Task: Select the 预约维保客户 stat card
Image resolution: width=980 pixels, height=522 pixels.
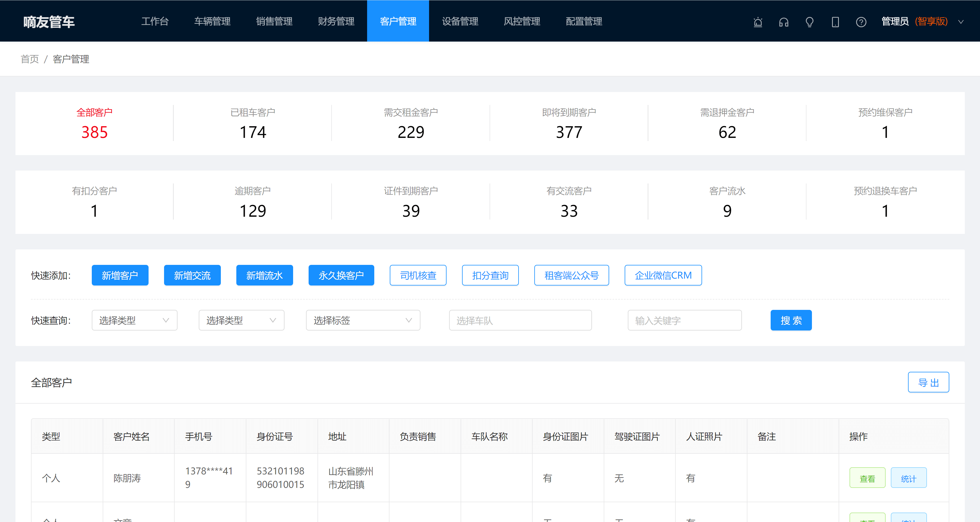Action: pyautogui.click(x=885, y=124)
